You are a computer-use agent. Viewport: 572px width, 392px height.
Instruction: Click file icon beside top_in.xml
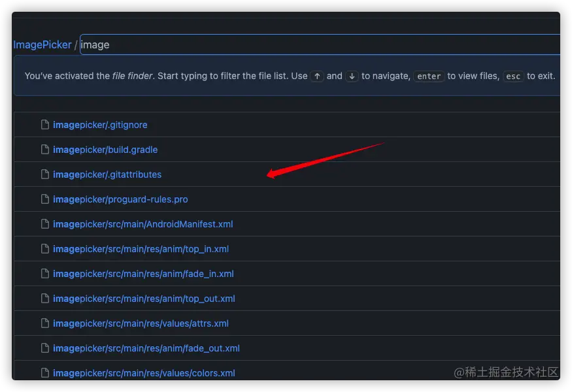pyautogui.click(x=45, y=249)
